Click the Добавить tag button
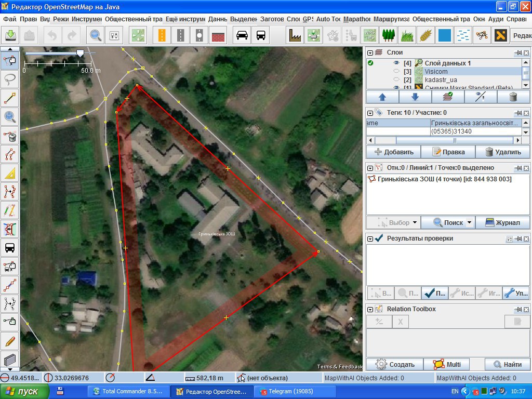Image resolution: width=532 pixels, height=399 pixels. pos(394,152)
